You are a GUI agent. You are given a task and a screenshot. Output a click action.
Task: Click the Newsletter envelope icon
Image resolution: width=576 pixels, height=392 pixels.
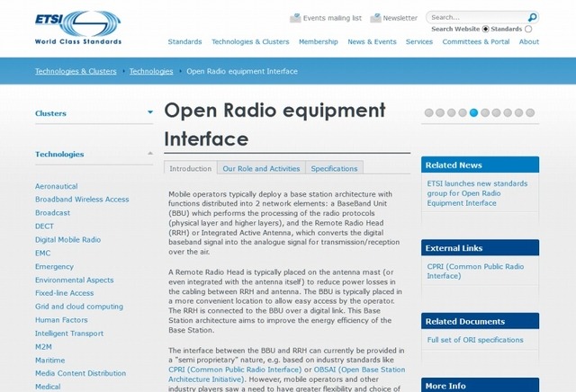coord(375,18)
